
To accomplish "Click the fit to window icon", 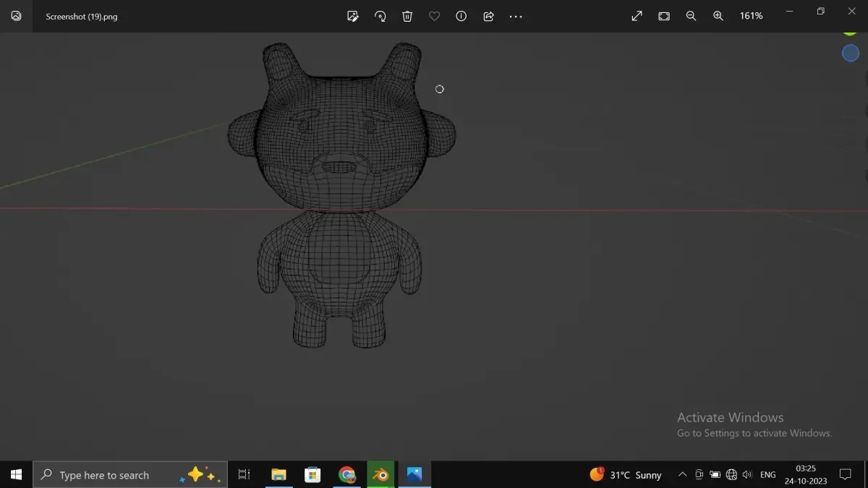I will pyautogui.click(x=664, y=16).
